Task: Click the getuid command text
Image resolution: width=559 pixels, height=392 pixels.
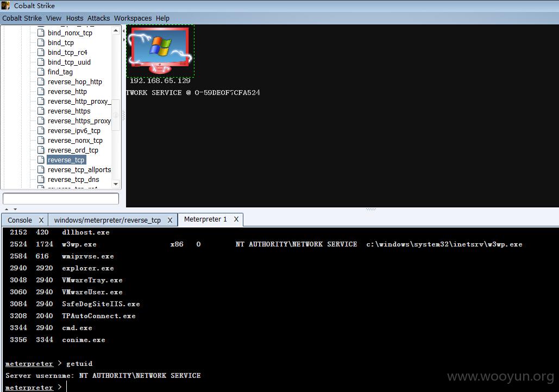Action: tap(79, 363)
